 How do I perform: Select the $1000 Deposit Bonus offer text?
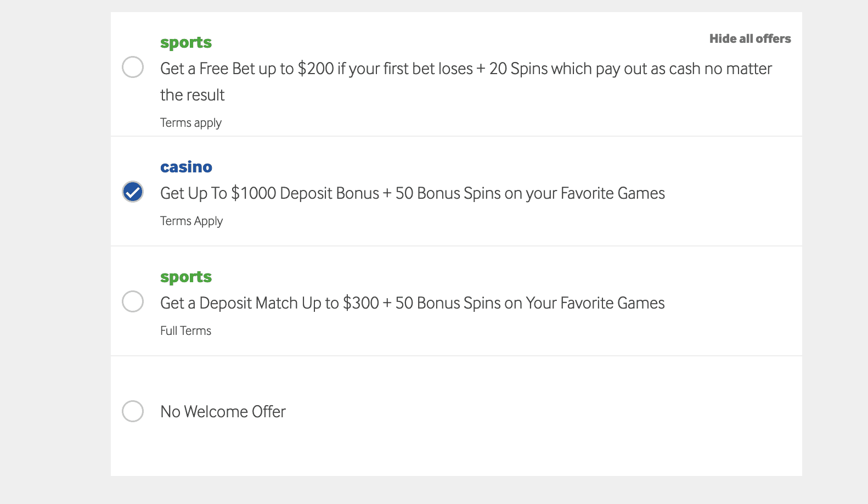tap(412, 193)
